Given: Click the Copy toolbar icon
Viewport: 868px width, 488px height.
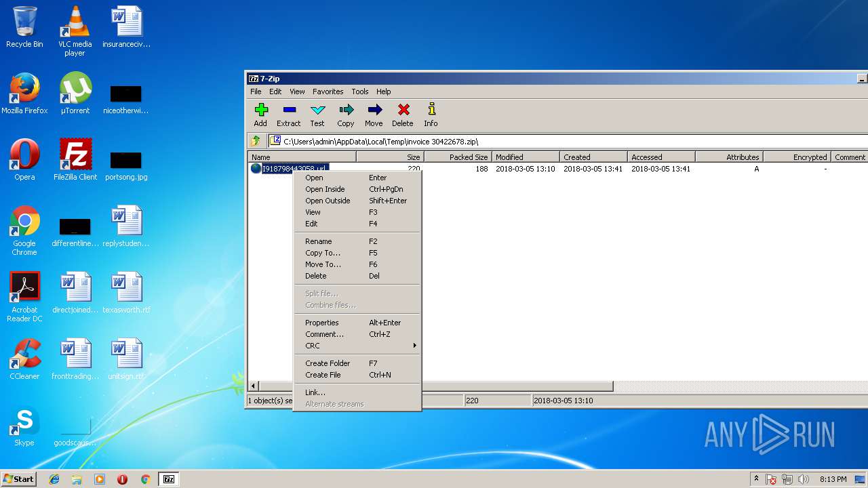Looking at the screenshot, I should click(x=346, y=115).
